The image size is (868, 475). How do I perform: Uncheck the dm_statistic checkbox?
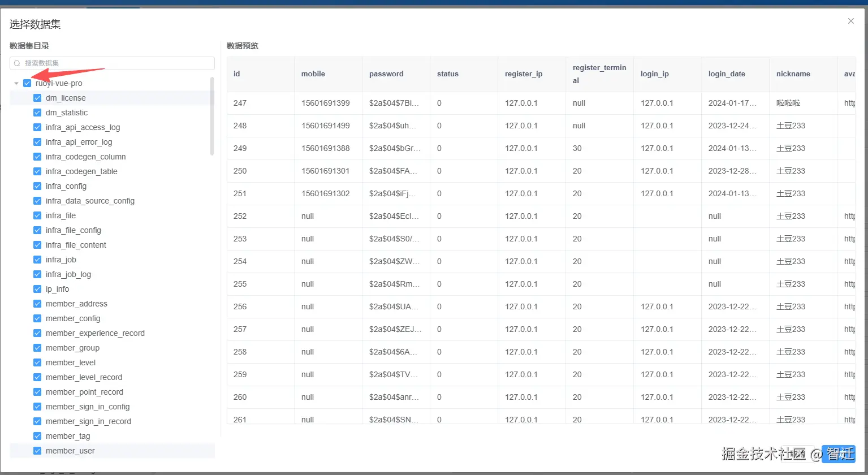[x=37, y=113]
